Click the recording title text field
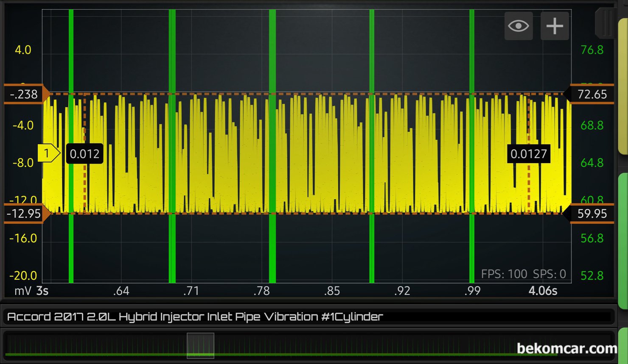 [x=308, y=317]
